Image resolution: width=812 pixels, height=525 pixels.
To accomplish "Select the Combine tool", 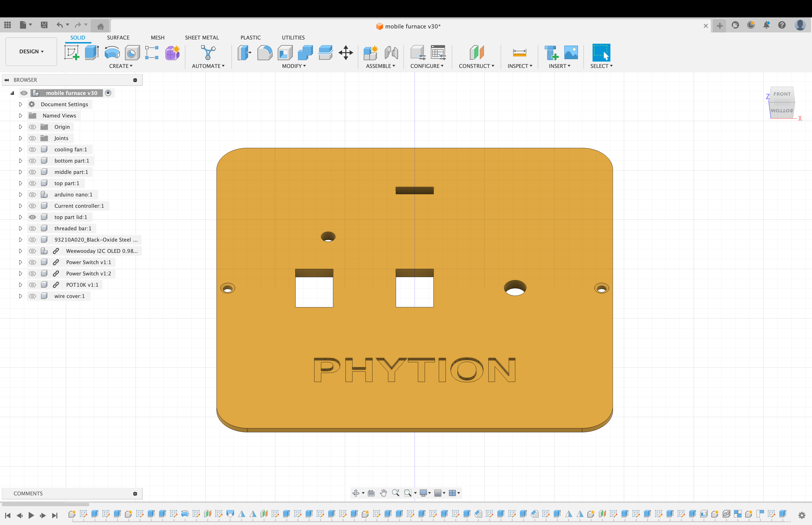I will pyautogui.click(x=305, y=53).
